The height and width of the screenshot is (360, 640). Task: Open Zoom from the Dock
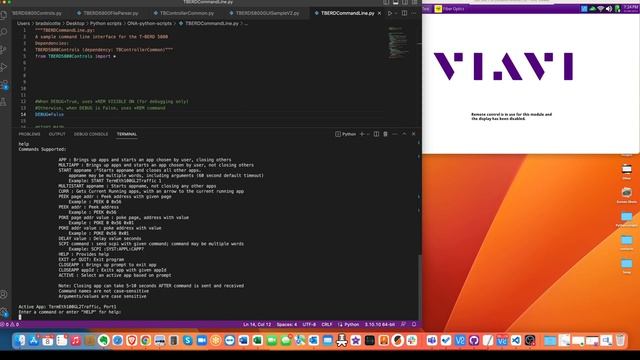pyautogui.click(x=202, y=340)
